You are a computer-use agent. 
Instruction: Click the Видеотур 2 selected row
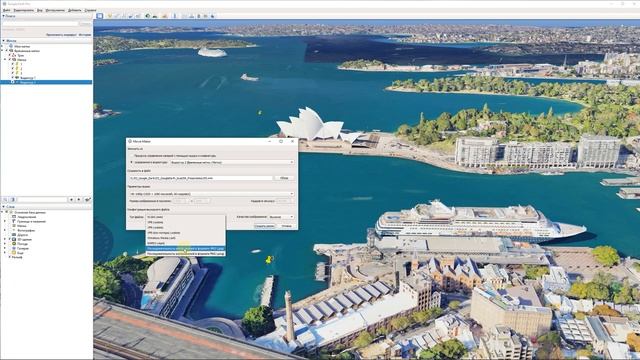coord(46,82)
